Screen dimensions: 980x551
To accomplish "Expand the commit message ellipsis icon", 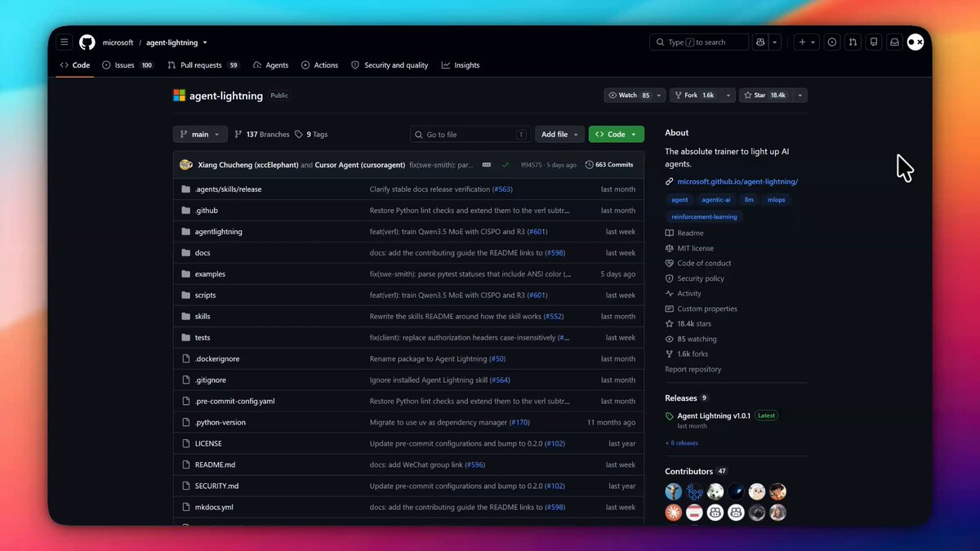I will 487,165.
